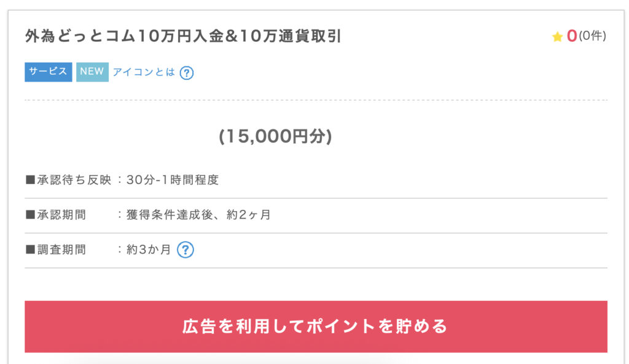Click the 30分-1時間程度 value
Image resolution: width=629 pixels, height=364 pixels.
173,180
